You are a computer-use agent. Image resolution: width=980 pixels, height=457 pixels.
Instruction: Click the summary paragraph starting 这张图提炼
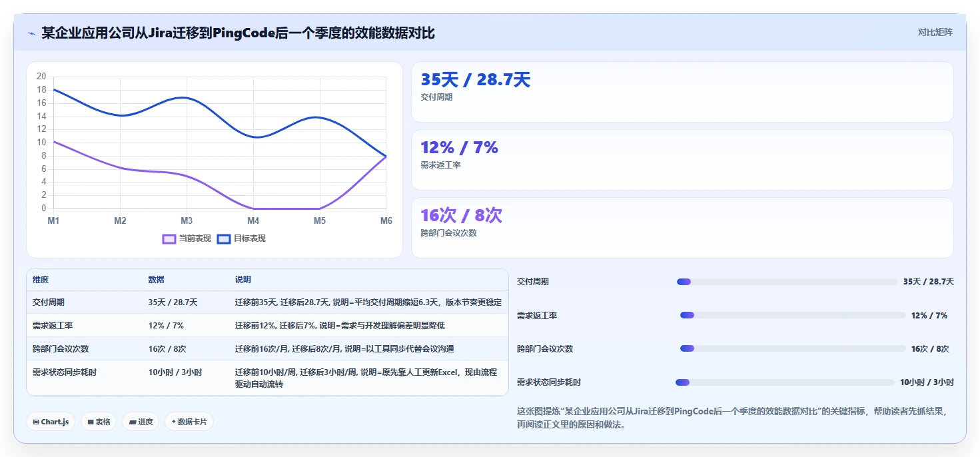(732, 418)
